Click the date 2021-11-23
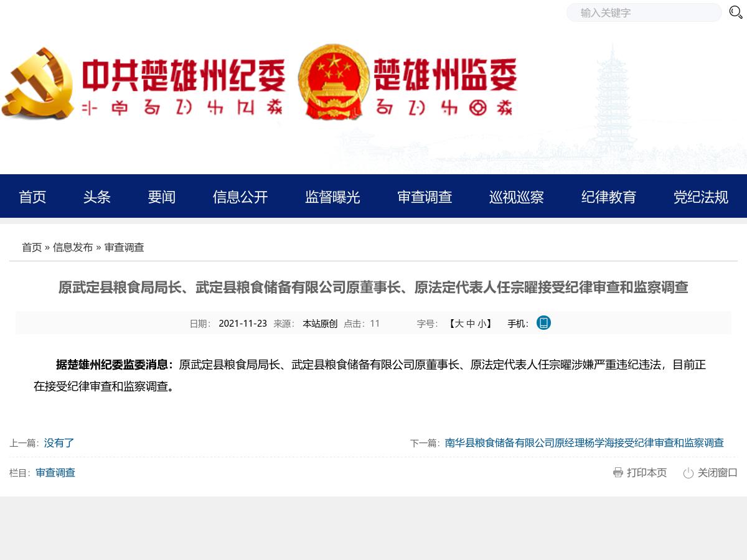Screen dimensions: 747x560 click(x=243, y=324)
